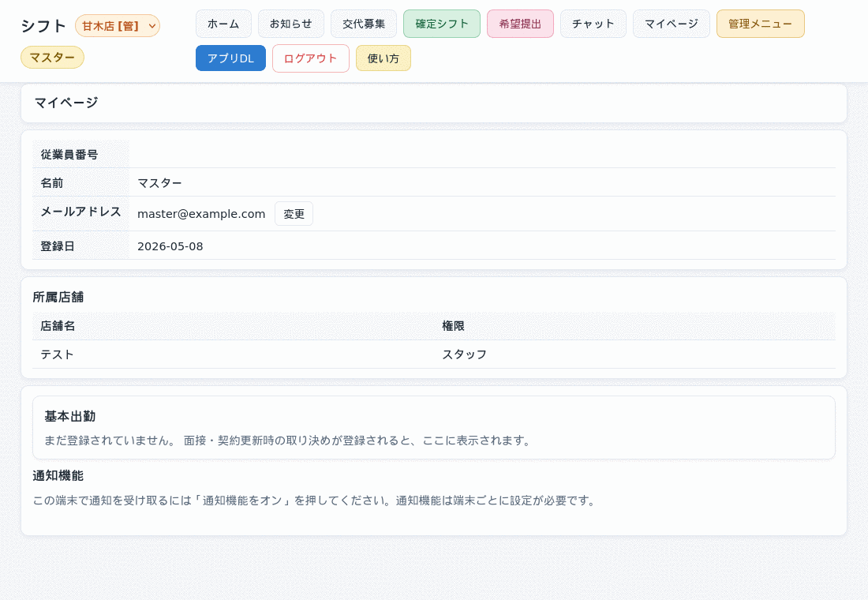Click 登録日 label
This screenshot has height=600, width=868.
click(58, 246)
